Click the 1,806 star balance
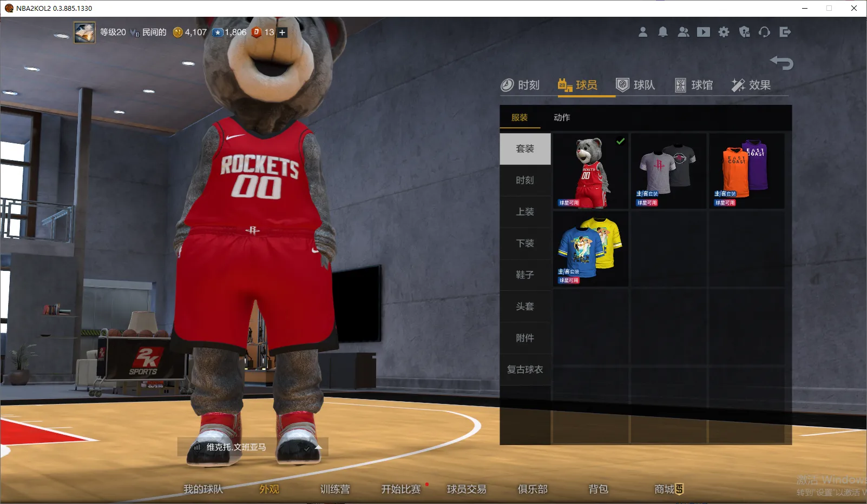867x504 pixels. tap(236, 32)
